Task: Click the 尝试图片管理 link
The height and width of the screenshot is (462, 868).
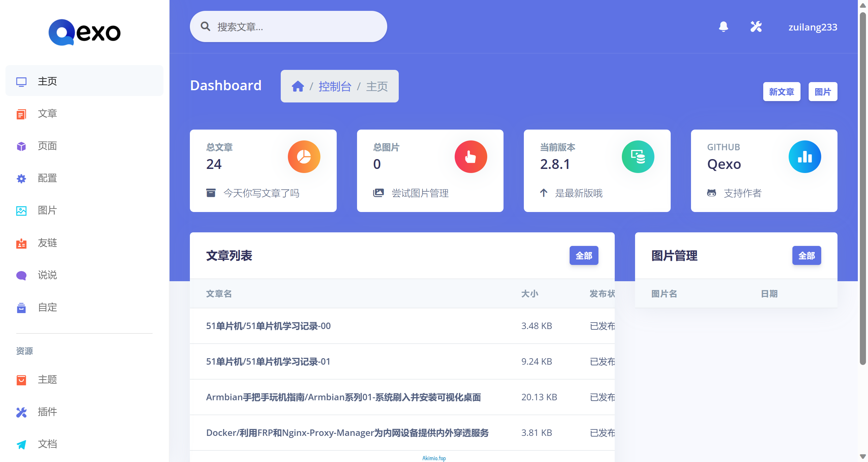Action: (x=420, y=193)
